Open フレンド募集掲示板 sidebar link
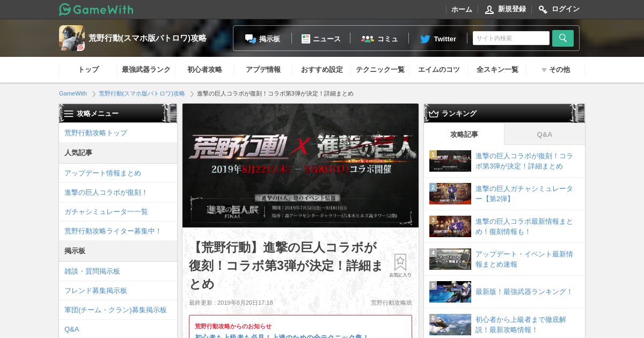Image resolution: width=644 pixels, height=338 pixels. pyautogui.click(x=118, y=291)
